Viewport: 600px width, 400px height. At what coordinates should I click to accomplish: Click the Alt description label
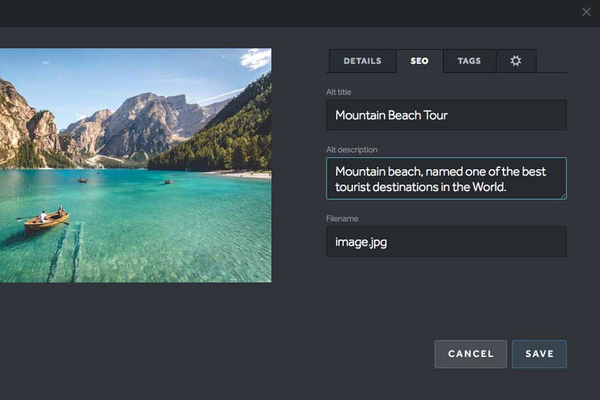(x=352, y=150)
